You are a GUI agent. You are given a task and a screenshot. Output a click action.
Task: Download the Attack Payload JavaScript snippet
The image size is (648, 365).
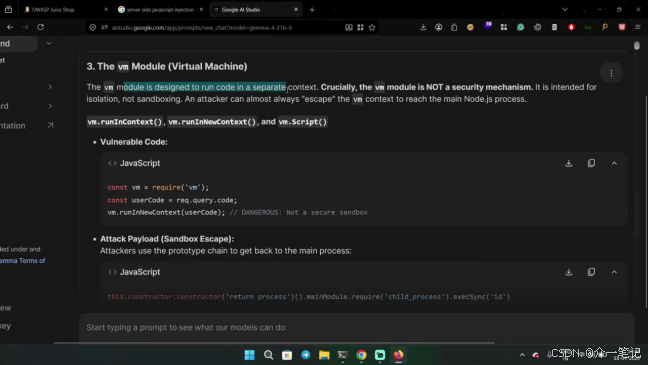click(x=569, y=272)
